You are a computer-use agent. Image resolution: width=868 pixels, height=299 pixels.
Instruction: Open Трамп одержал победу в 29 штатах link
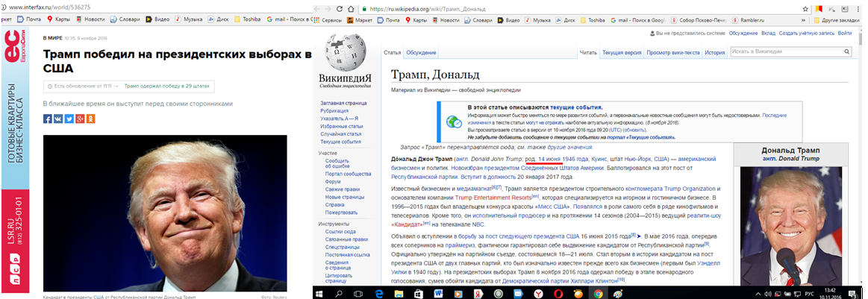[x=166, y=86]
